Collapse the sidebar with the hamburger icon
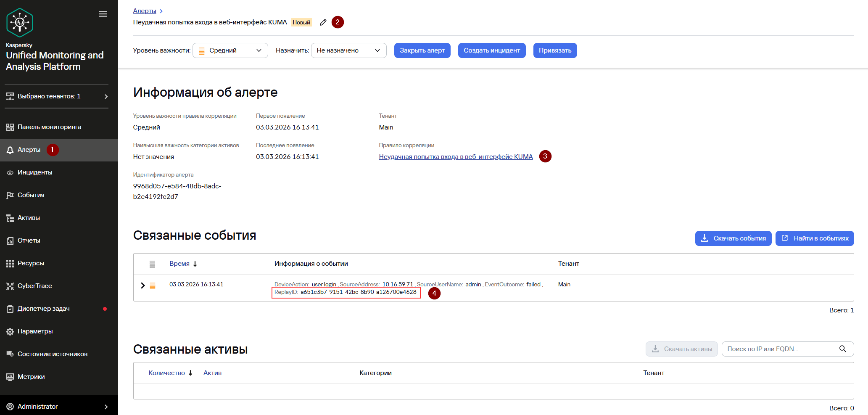This screenshot has height=415, width=868. pos(103,14)
